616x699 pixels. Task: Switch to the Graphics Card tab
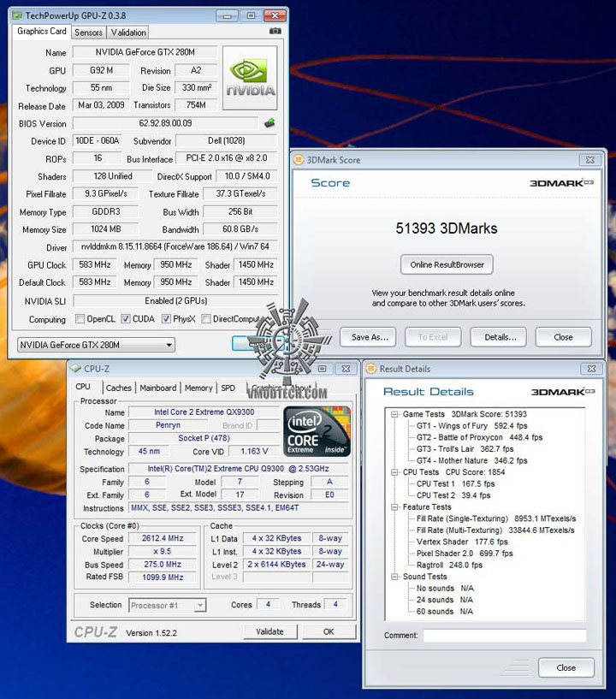(x=41, y=31)
